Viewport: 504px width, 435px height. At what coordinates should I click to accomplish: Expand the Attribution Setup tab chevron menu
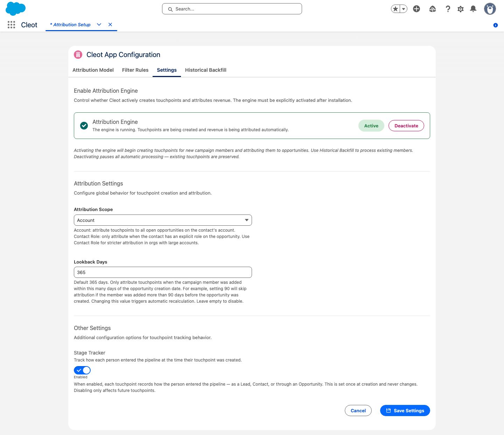[99, 24]
